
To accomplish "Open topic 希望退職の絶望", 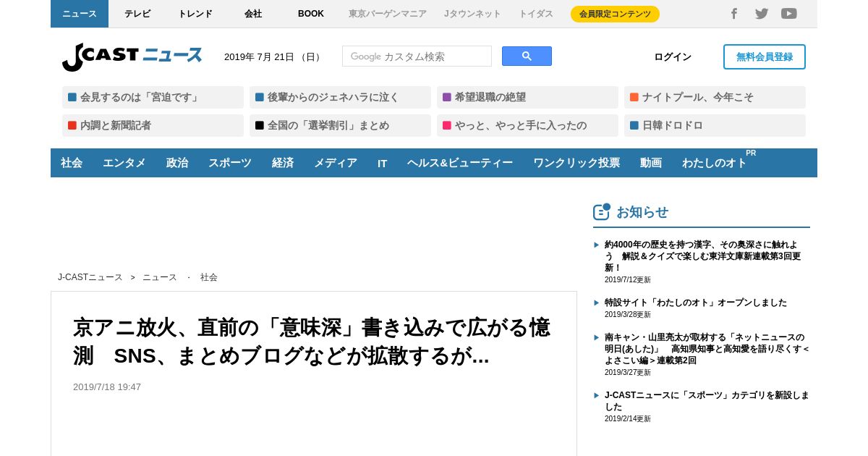I will pyautogui.click(x=527, y=97).
